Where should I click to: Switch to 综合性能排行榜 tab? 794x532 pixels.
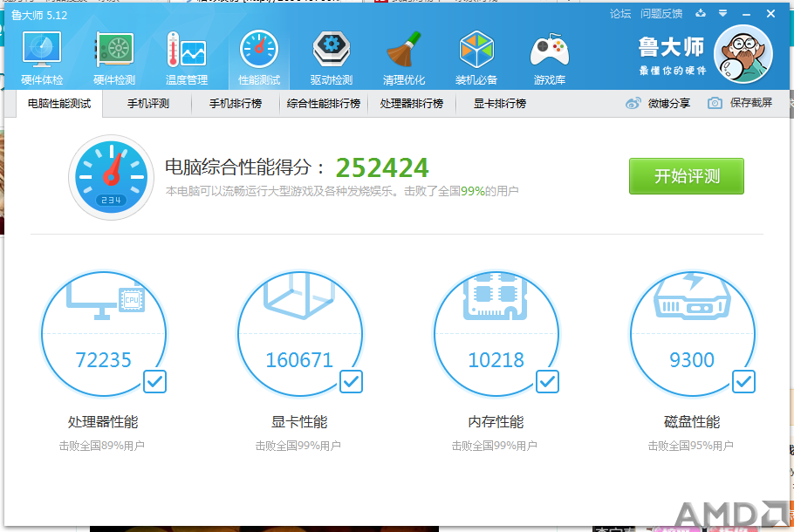pyautogui.click(x=324, y=104)
